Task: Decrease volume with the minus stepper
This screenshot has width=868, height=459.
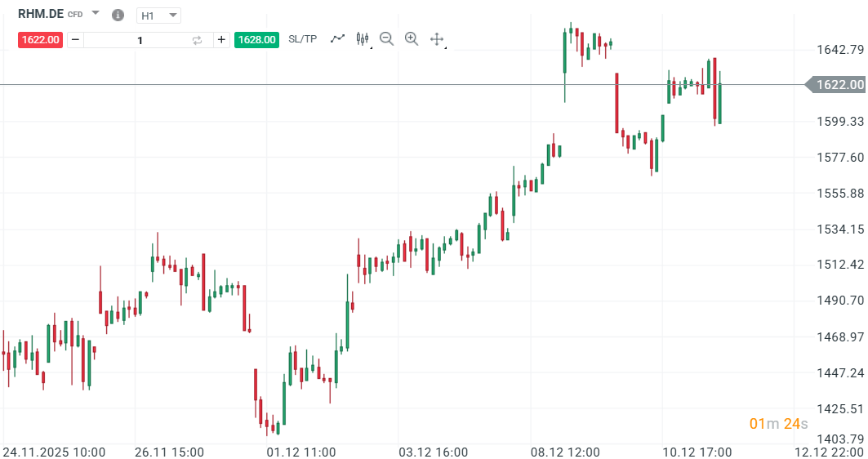Action: pyautogui.click(x=75, y=40)
